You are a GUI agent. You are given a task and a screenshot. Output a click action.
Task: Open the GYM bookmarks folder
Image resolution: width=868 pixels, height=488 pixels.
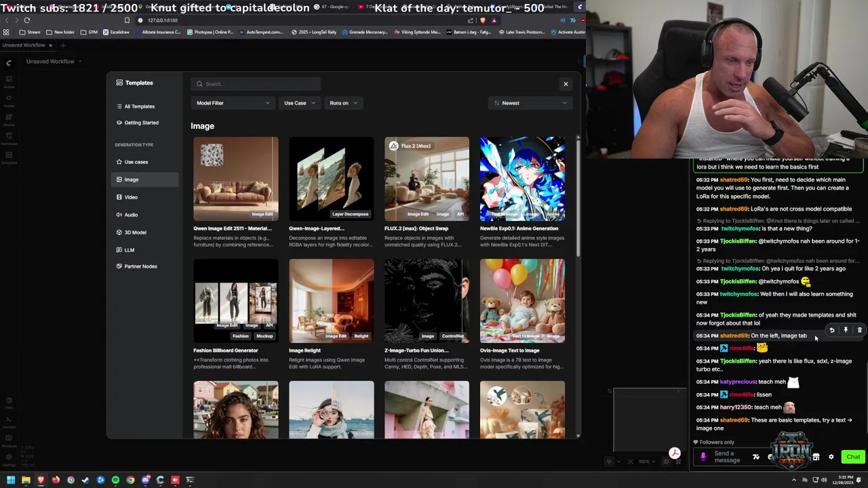pyautogui.click(x=89, y=32)
